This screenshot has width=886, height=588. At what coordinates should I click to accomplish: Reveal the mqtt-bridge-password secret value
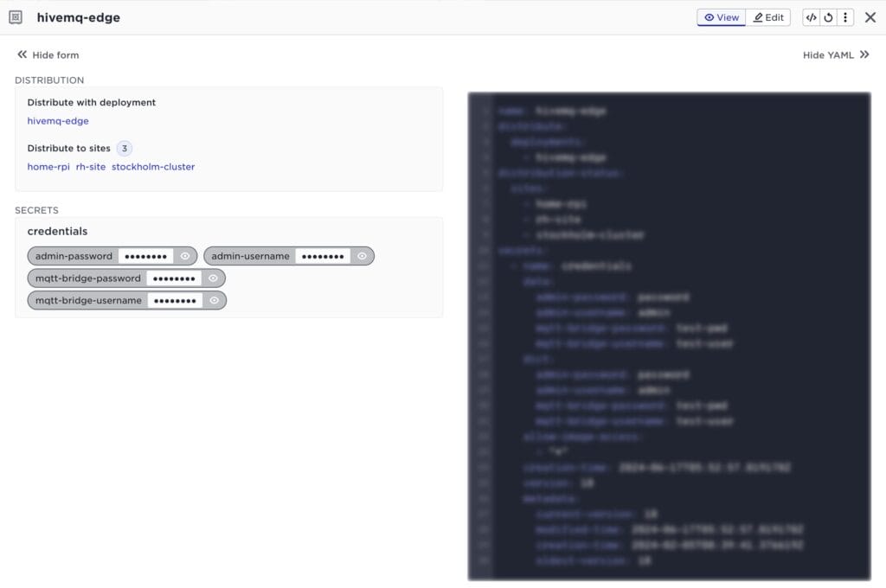(213, 278)
